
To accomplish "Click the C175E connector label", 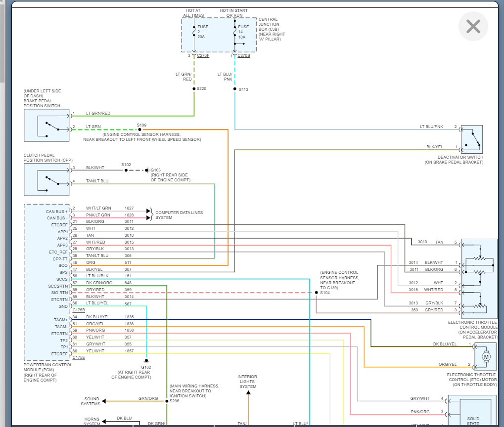I will (78, 357).
